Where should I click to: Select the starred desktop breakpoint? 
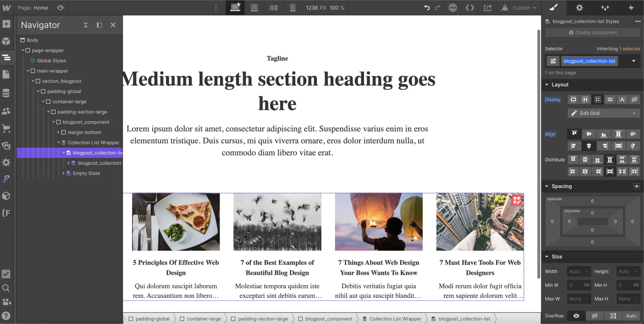[235, 7]
